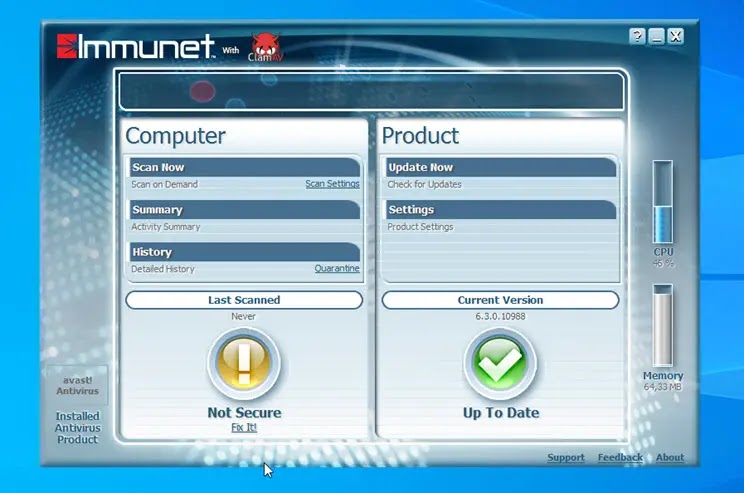Click the green Up To Date checkmark icon

(x=500, y=363)
